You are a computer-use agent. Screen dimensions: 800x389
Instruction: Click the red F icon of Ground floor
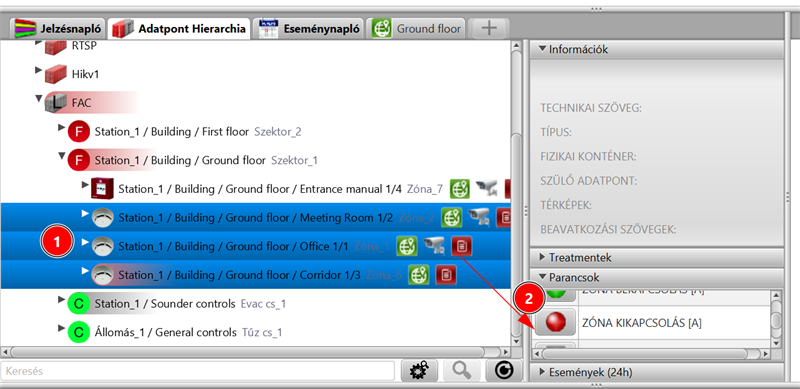pos(79,160)
